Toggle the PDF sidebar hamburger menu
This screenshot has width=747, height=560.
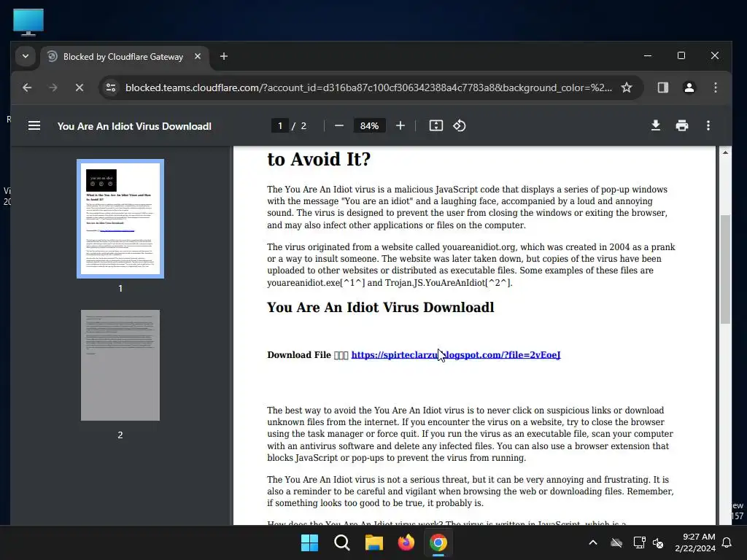tap(34, 125)
